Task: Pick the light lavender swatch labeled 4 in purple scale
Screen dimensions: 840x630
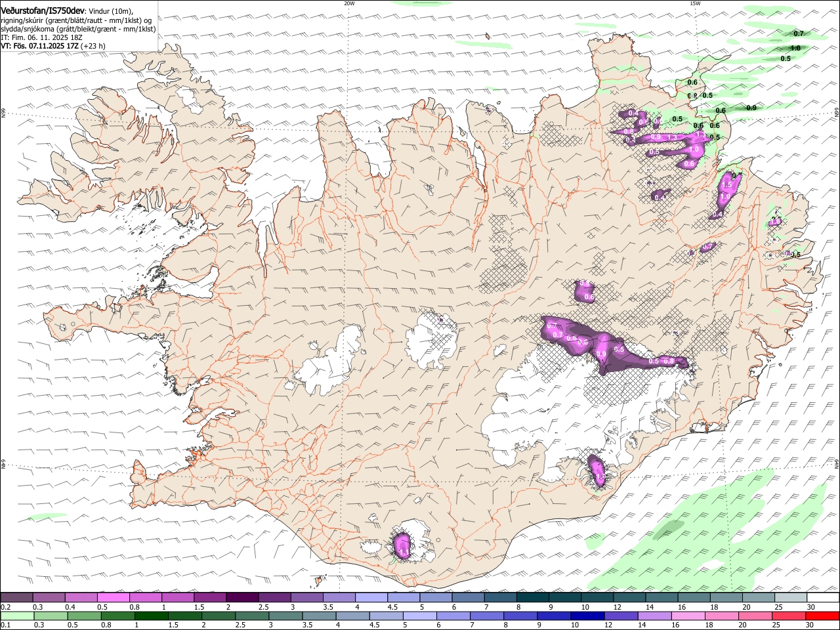Action: tap(371, 598)
